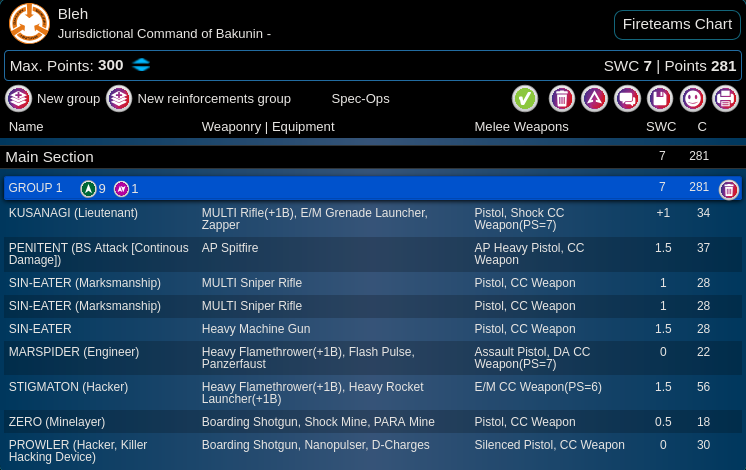746x470 pixels.
Task: Click the floppy disk save icon
Action: tap(660, 99)
